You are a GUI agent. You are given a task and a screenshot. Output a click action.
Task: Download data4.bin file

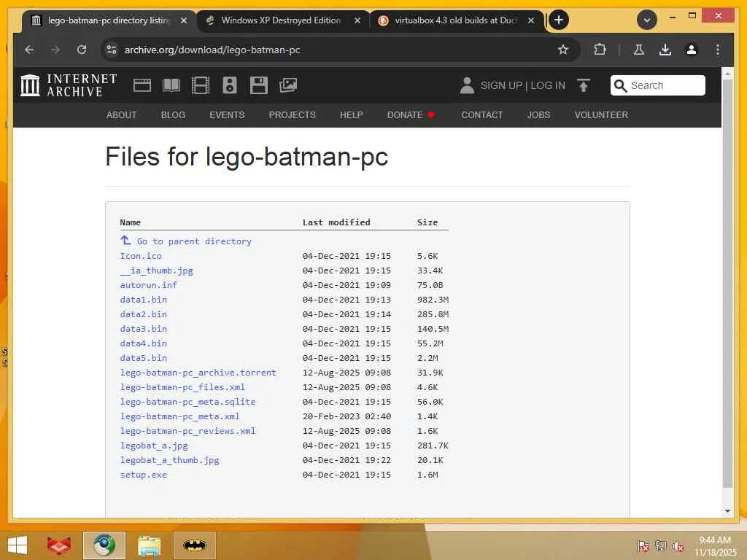[x=144, y=343]
